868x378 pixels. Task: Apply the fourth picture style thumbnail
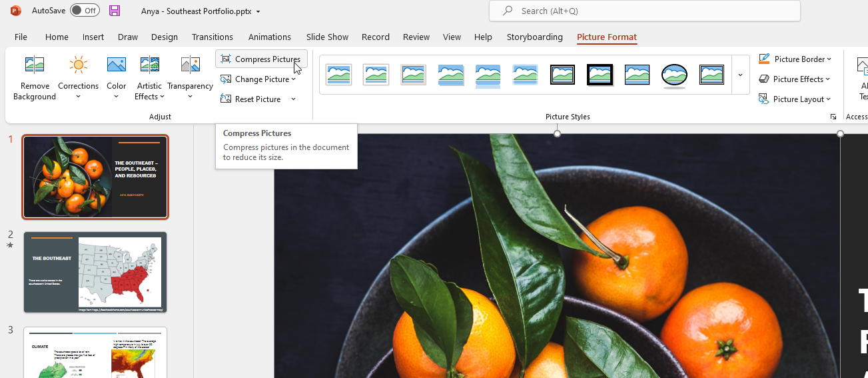click(451, 75)
